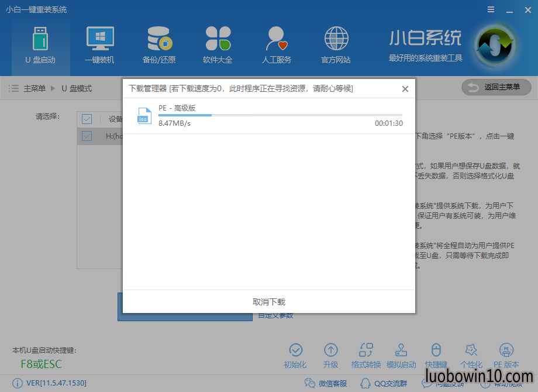Go to 主菜单 breadcrumb

click(x=35, y=88)
